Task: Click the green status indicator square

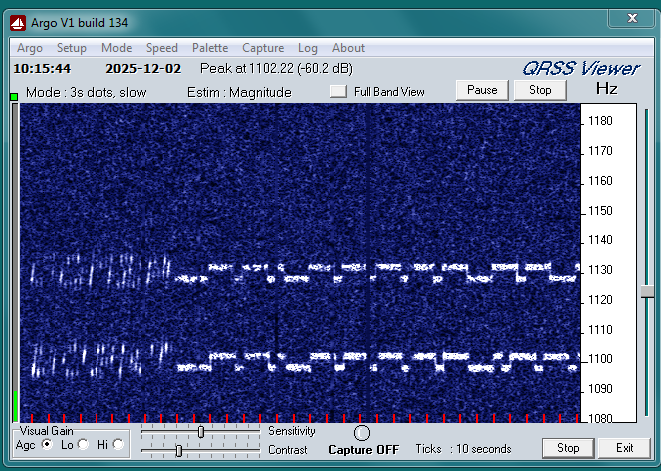Action: point(14,97)
